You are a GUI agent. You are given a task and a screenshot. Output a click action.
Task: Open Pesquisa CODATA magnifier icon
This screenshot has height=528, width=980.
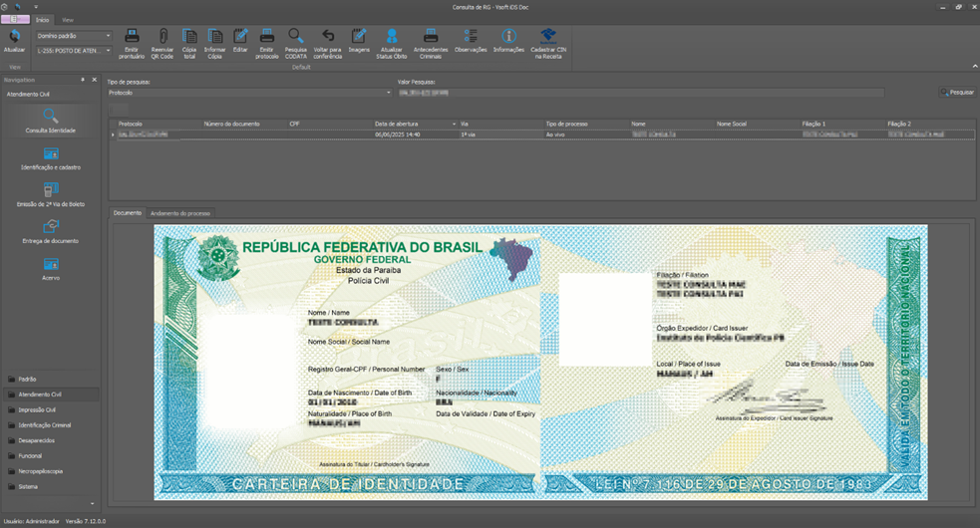pos(296,36)
